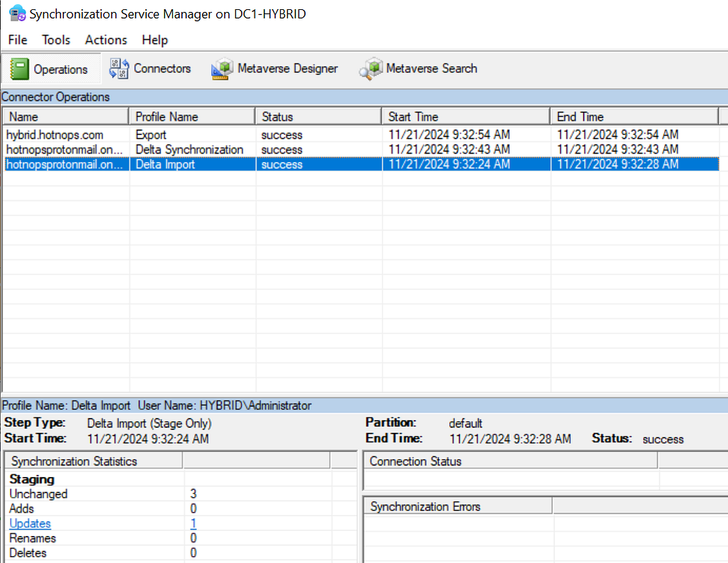Viewport: 728px width, 563px height.
Task: Open the Help menu
Action: point(154,40)
